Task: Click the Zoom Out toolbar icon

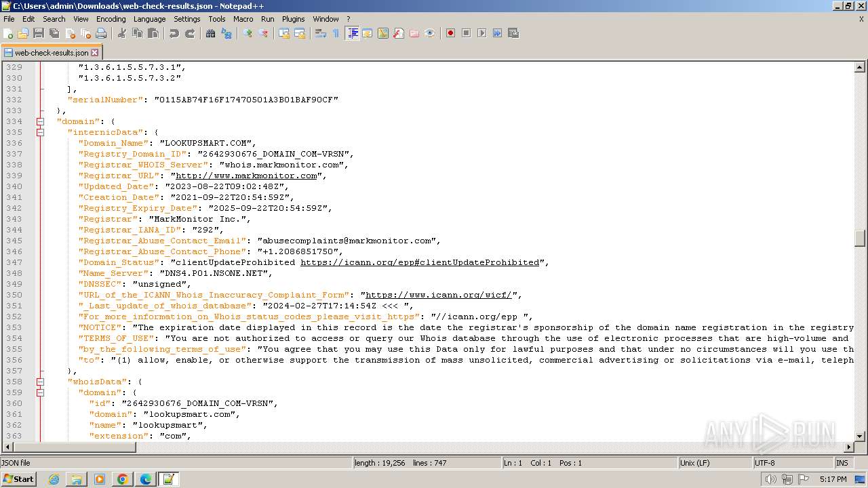Action: tap(263, 33)
